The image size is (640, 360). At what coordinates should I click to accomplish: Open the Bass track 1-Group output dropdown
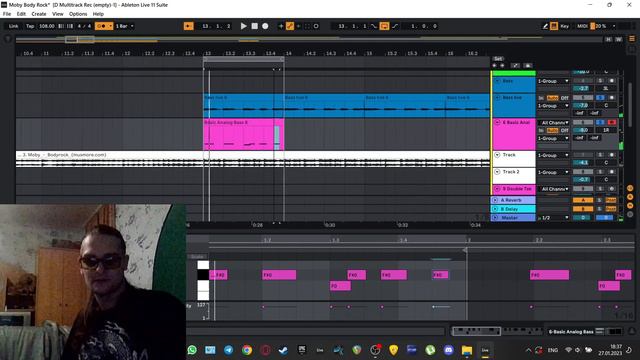tap(553, 81)
